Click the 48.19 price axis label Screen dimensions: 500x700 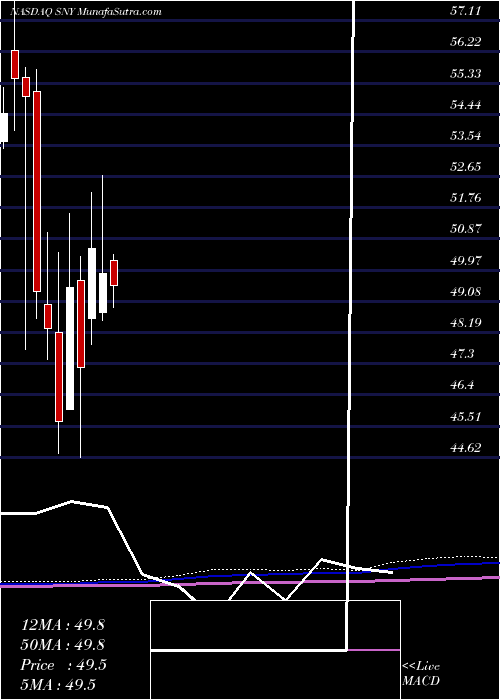(465, 322)
